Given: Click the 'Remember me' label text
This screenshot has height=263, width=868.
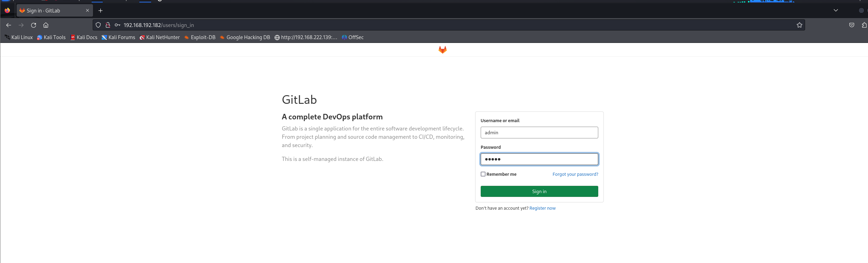Looking at the screenshot, I should click(x=501, y=174).
